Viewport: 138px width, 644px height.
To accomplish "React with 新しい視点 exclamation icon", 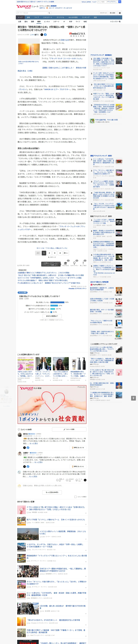I will (83, 263).
